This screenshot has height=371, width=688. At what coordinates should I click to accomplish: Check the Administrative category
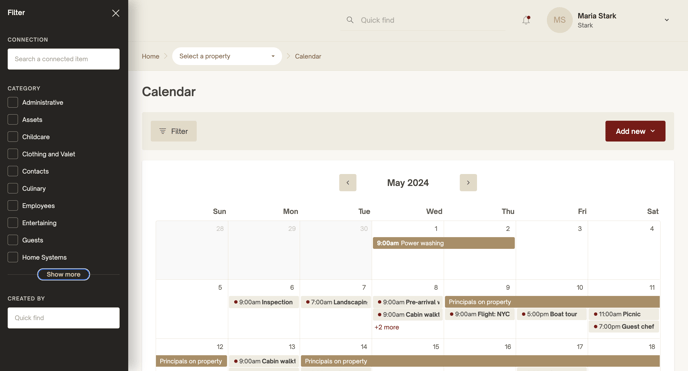pos(13,102)
